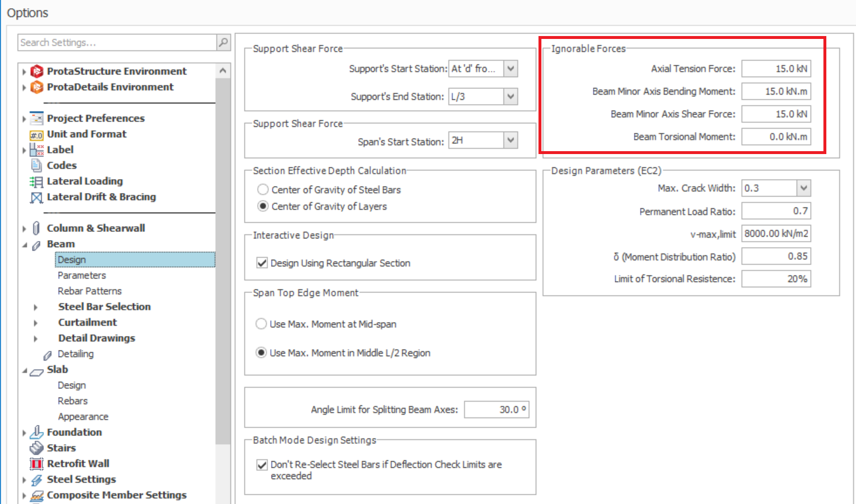
Task: Click the Lateral Drift & Bracing icon
Action: pyautogui.click(x=37, y=198)
